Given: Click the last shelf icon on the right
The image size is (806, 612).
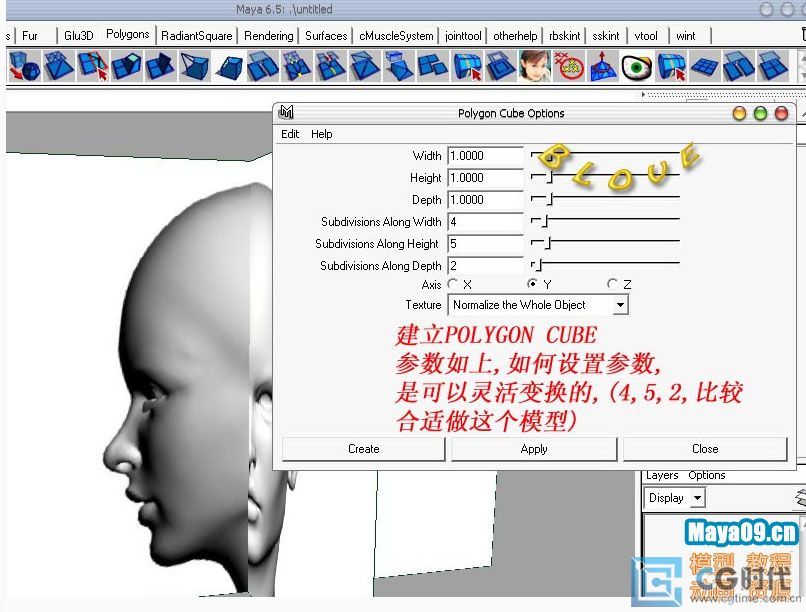Looking at the screenshot, I should pos(773,66).
